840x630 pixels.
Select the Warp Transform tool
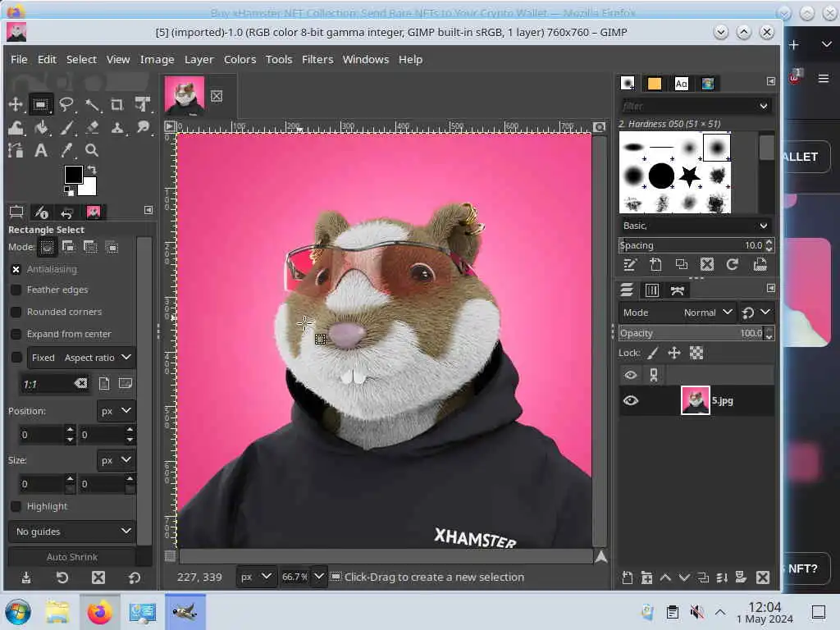16,127
